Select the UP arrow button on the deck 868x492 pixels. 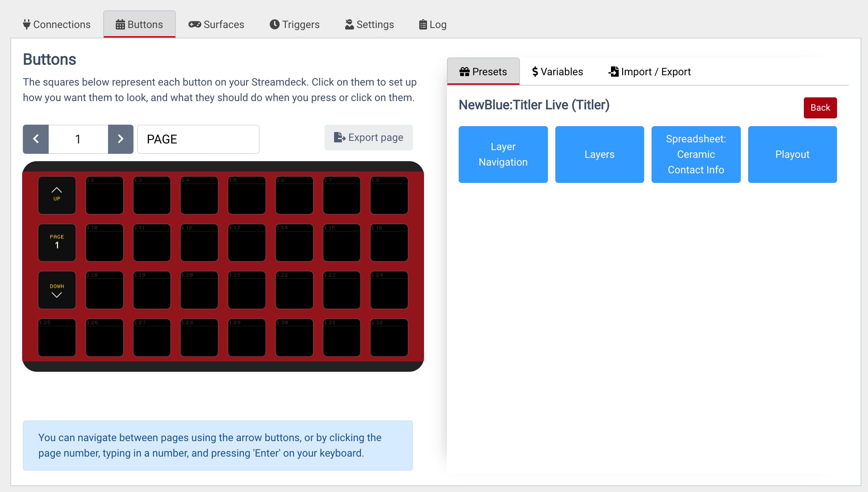pos(57,195)
